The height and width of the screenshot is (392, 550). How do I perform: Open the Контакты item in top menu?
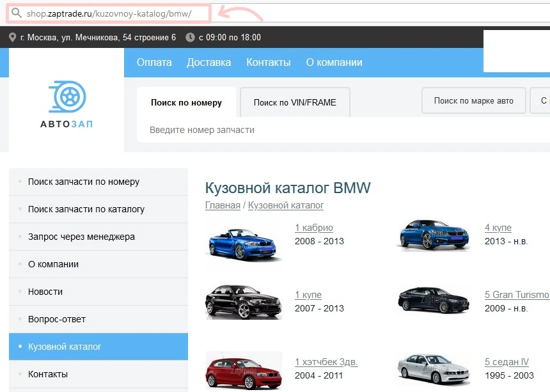pos(269,63)
